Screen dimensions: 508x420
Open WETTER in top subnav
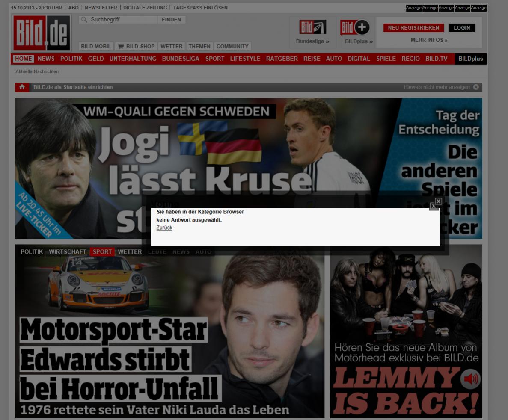point(171,46)
